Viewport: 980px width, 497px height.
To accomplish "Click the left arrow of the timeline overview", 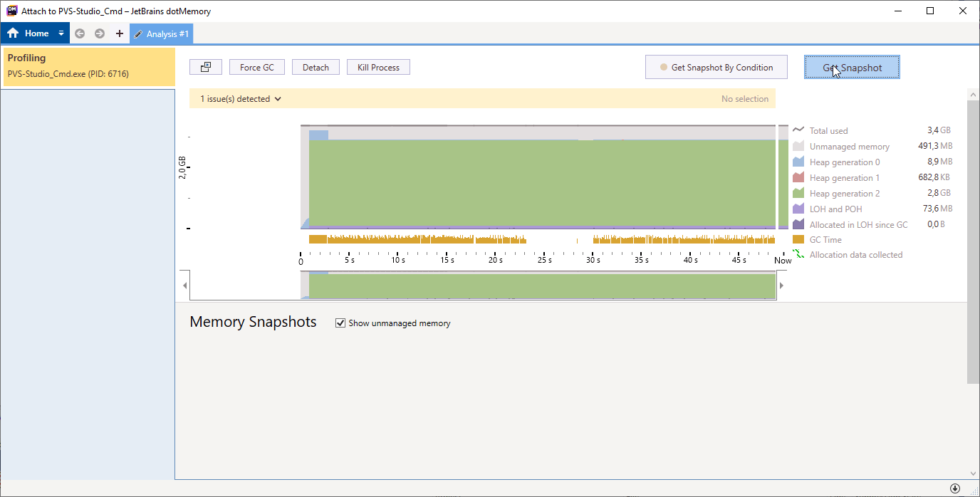I will point(185,286).
